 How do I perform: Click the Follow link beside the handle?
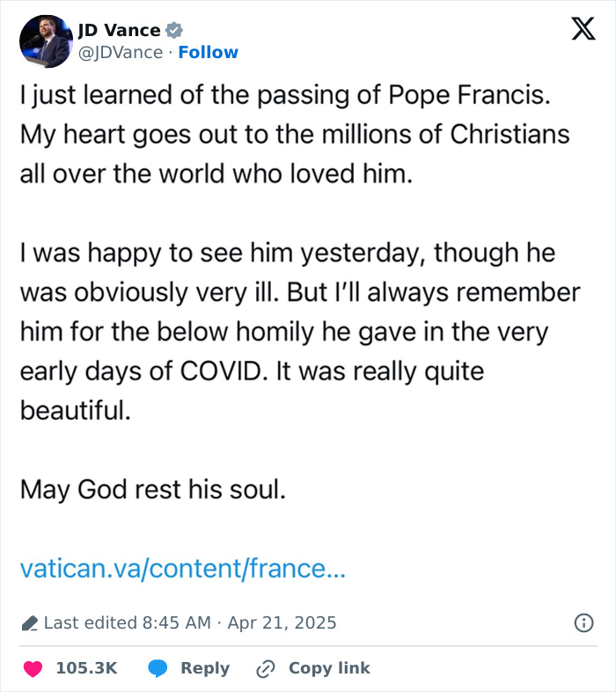pyautogui.click(x=208, y=53)
